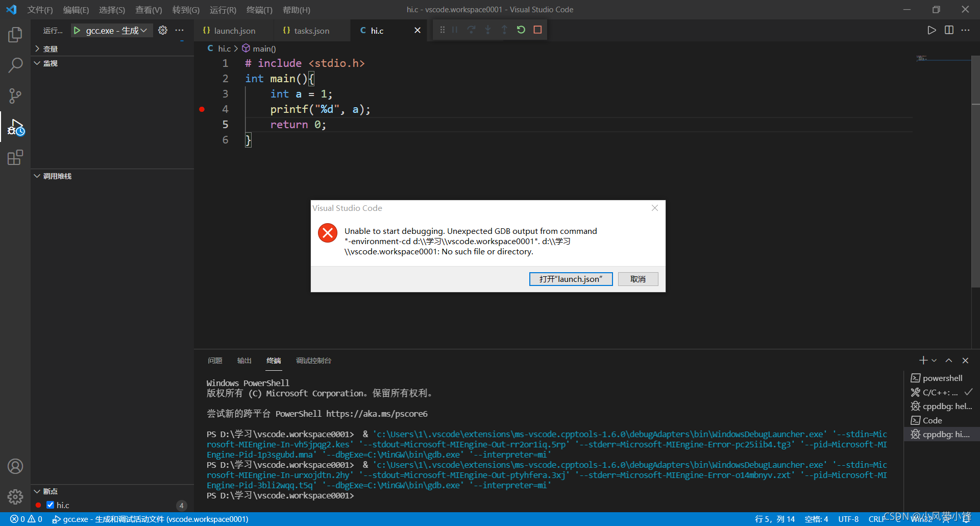This screenshot has height=526, width=980.
Task: Collapse the Breakpoints section
Action: 112,491
